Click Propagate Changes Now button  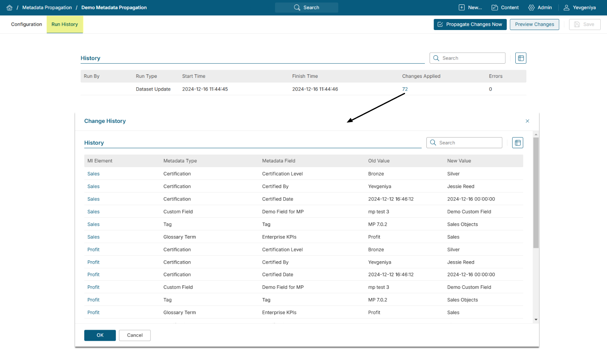coord(470,25)
